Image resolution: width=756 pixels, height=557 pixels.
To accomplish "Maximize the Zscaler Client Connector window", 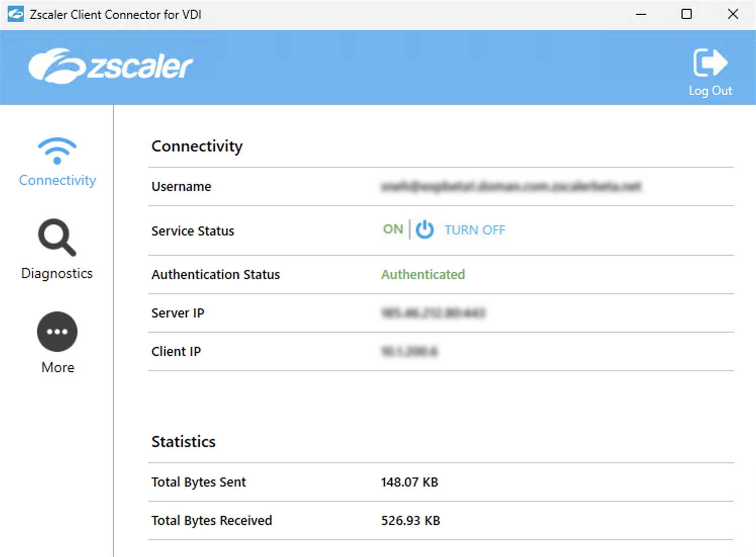I will (686, 14).
